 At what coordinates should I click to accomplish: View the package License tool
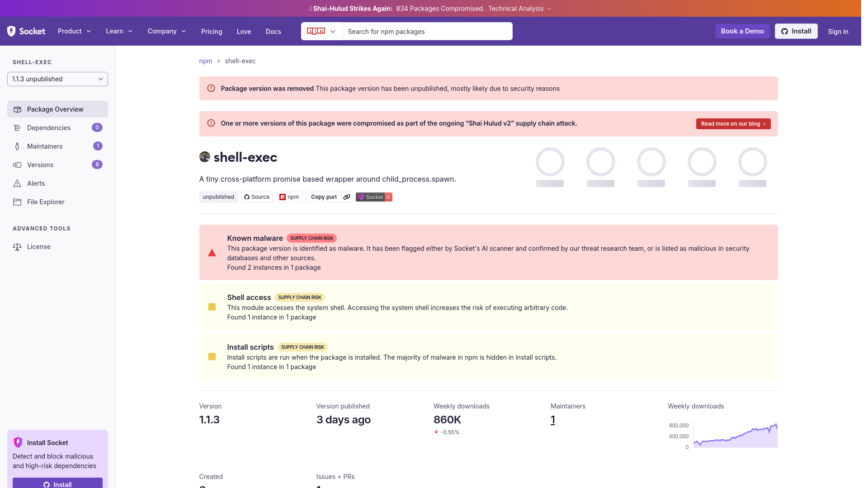38,246
